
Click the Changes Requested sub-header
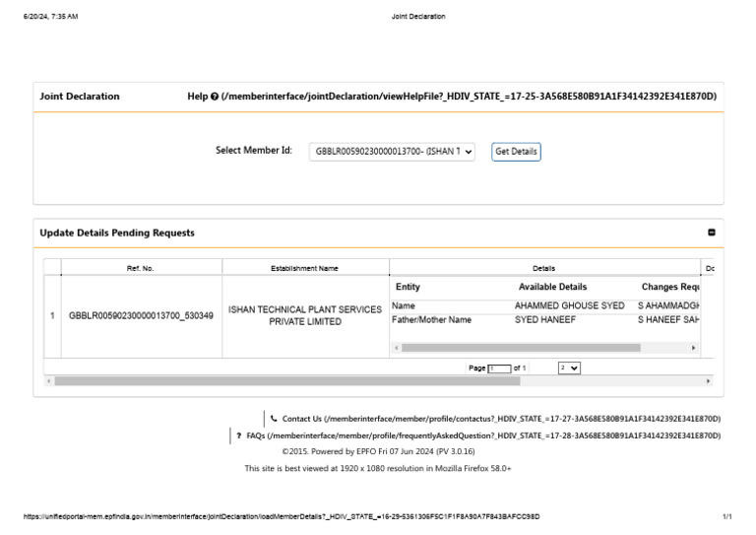(670, 287)
